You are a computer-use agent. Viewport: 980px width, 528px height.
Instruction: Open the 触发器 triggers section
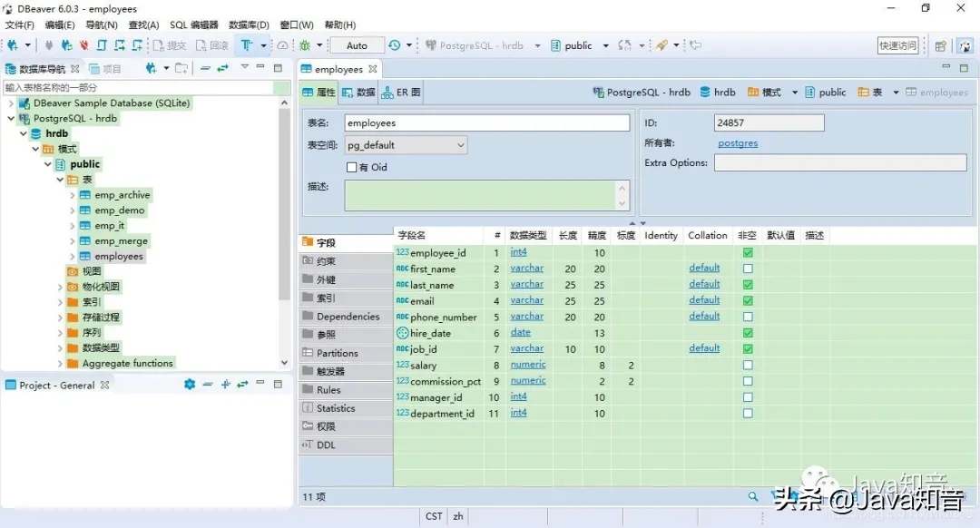pos(347,371)
